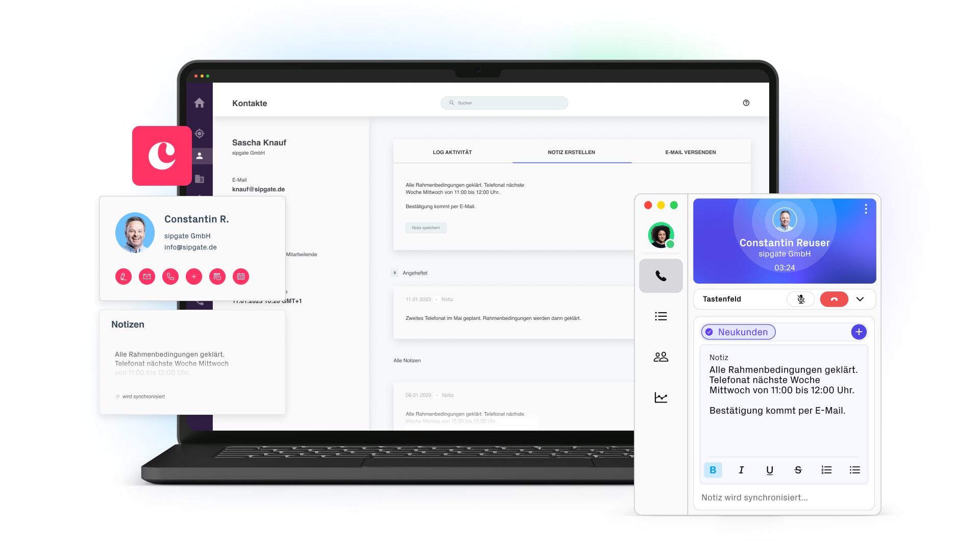Click the Notiz speichern button
Viewport: 980px width, 551px height.
tap(426, 228)
